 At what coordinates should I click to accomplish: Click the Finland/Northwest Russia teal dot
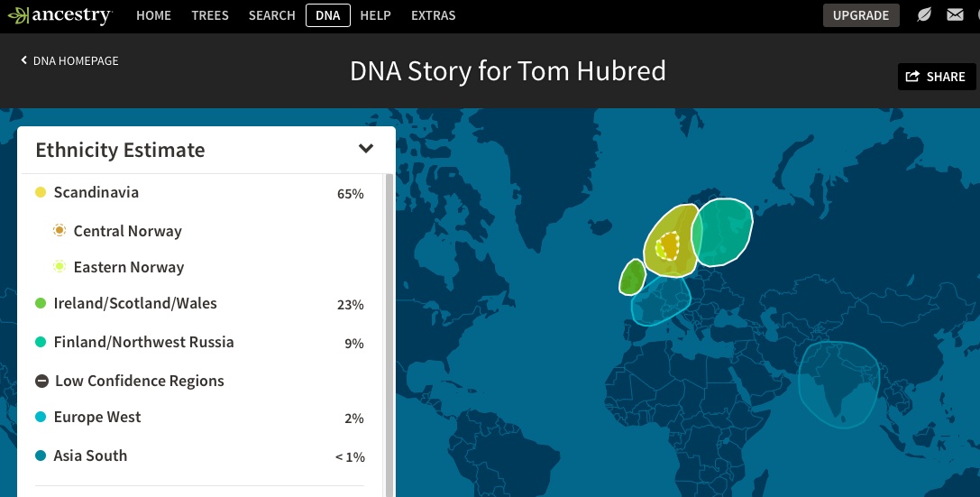coord(41,342)
